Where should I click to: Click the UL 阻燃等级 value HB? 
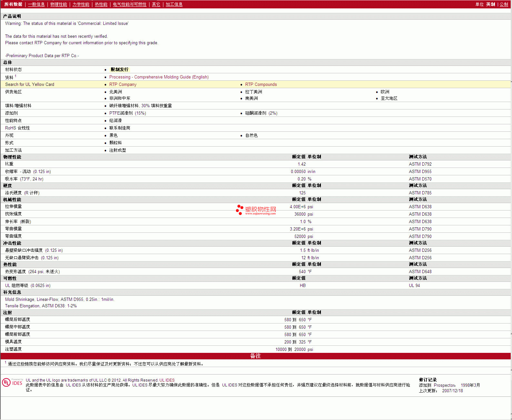[x=303, y=286]
